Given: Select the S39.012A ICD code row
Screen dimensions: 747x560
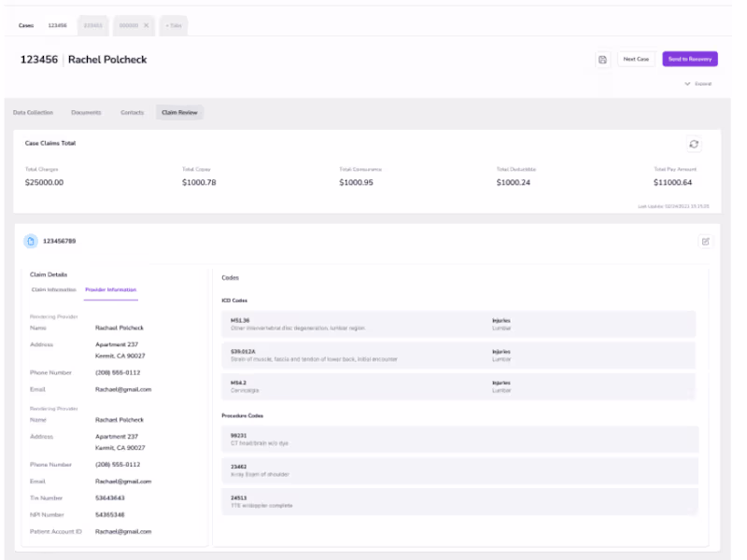Looking at the screenshot, I should tap(458, 355).
